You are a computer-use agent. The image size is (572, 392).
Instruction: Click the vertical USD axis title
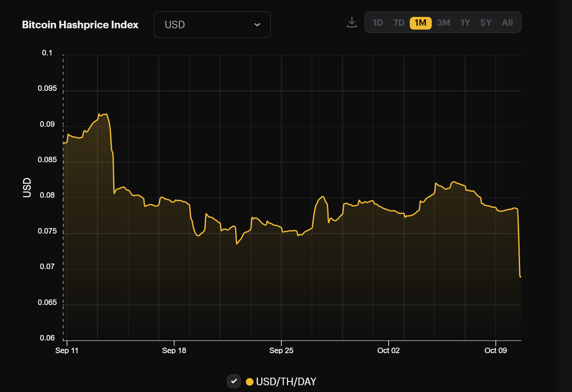click(27, 188)
